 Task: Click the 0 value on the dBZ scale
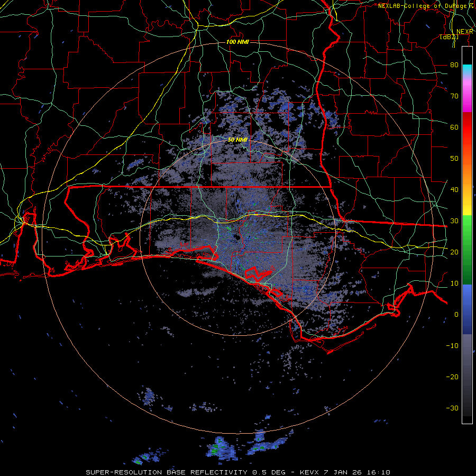pos(456,315)
